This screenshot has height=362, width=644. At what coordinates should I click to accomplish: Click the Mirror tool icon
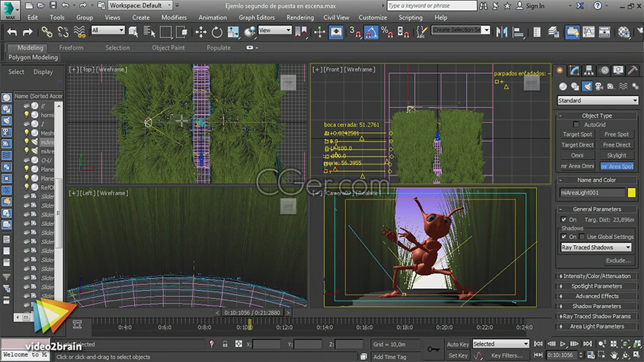(501, 31)
